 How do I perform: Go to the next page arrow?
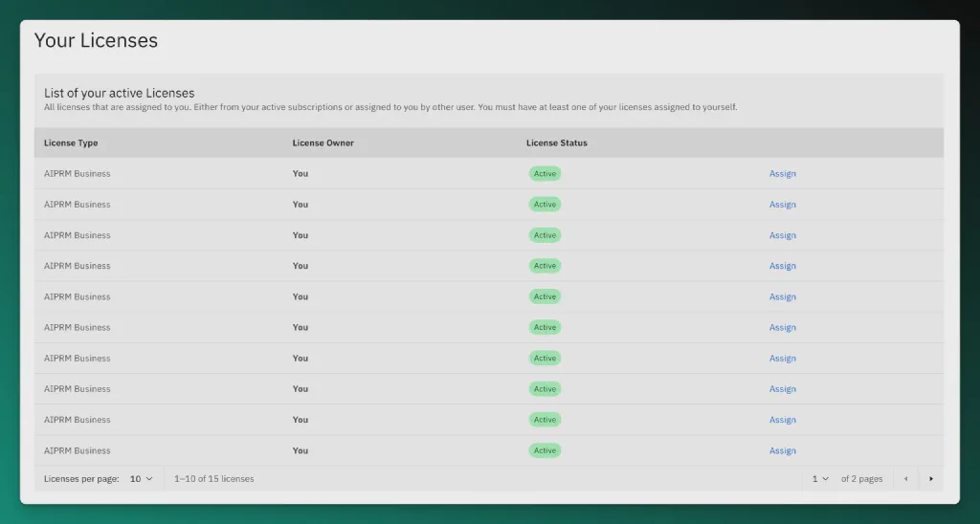(931, 479)
